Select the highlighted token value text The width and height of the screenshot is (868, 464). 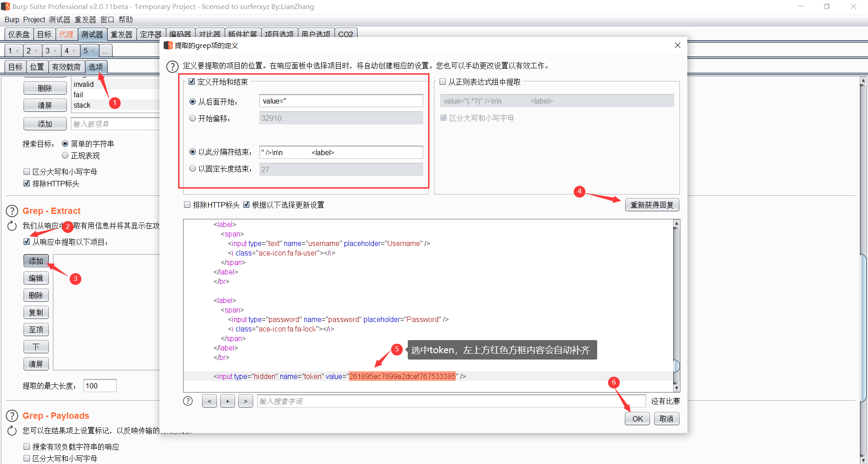(x=402, y=376)
